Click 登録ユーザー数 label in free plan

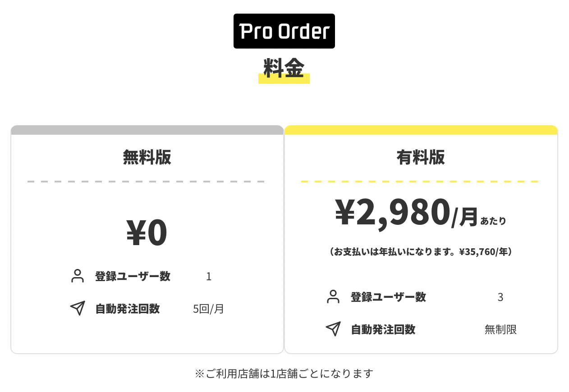point(133,276)
